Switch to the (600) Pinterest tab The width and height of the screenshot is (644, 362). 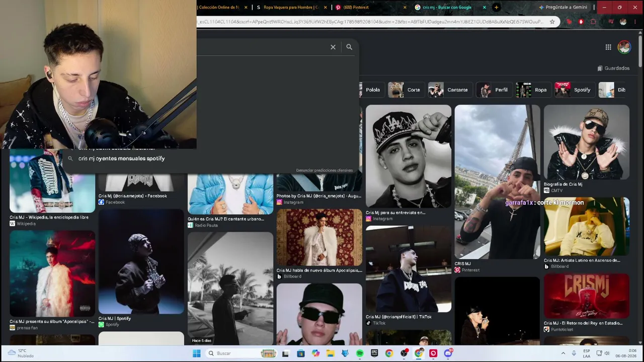click(370, 7)
